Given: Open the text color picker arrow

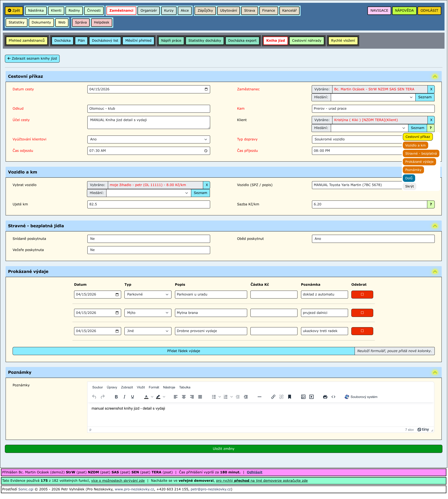Looking at the screenshot, I should point(152,397).
